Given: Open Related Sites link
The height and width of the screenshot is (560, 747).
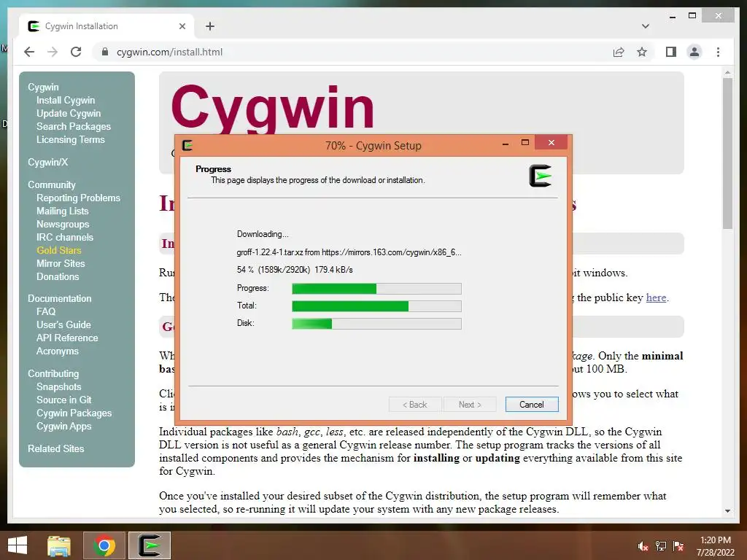Looking at the screenshot, I should click(x=55, y=448).
